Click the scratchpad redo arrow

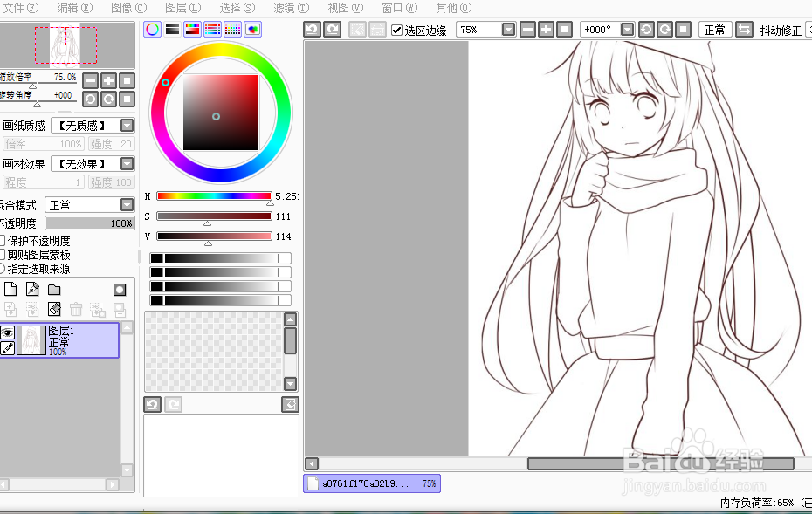(173, 404)
